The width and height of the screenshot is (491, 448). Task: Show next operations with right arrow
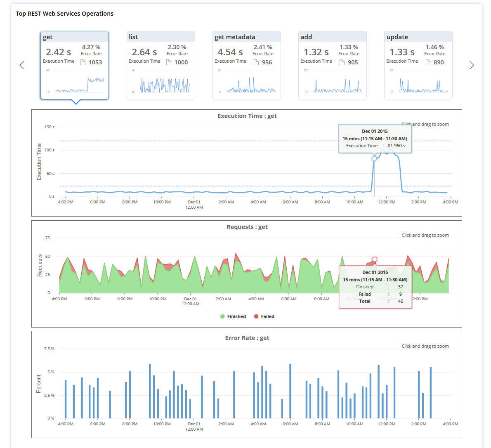click(472, 65)
